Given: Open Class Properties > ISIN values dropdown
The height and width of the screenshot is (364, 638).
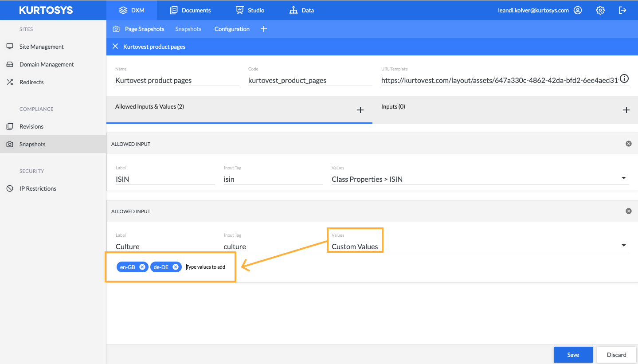Looking at the screenshot, I should tap(480, 179).
